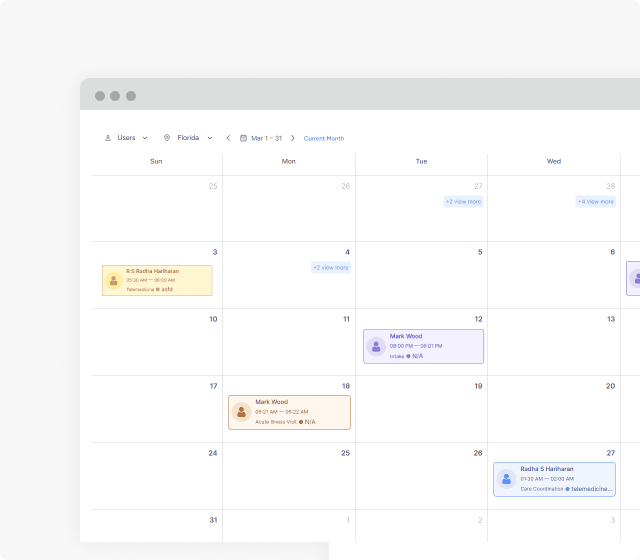Open the Mar 1 – 31 date range picker
The image size is (640, 560).
tap(266, 138)
